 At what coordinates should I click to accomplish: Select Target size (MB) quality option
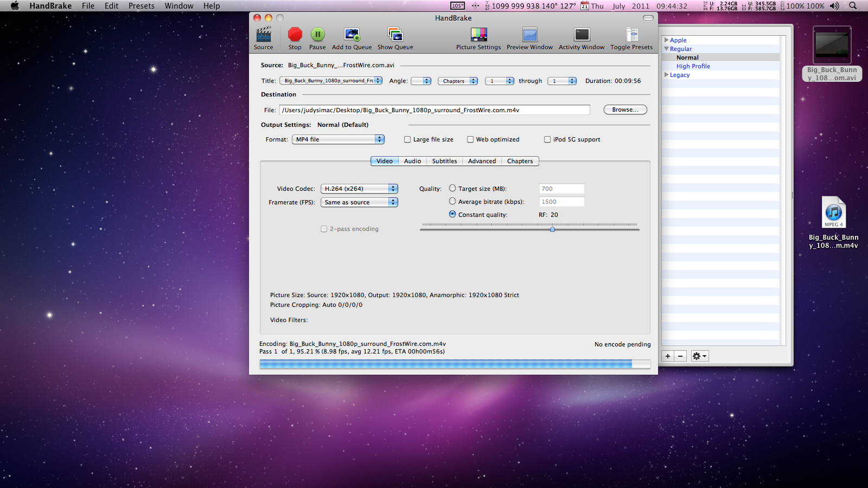(452, 188)
